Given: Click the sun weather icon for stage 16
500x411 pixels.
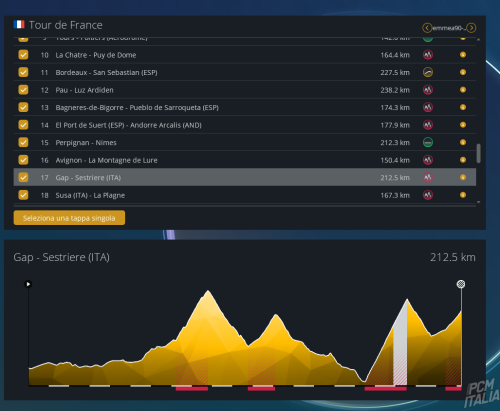Looking at the screenshot, I should pos(463,160).
